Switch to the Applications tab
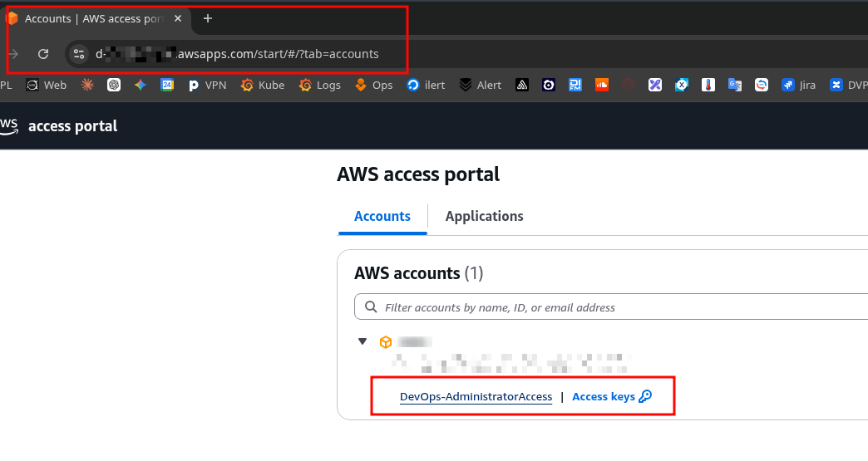Viewport: 868px width, 461px height. point(484,216)
